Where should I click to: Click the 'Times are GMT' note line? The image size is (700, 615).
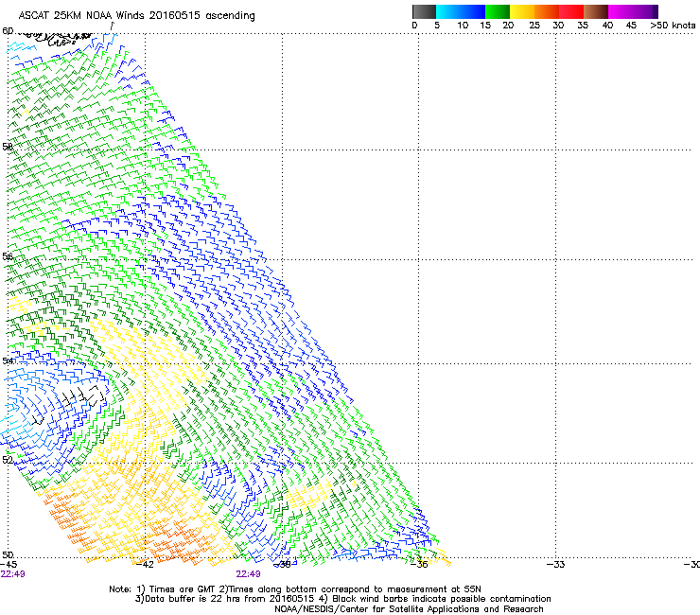point(295,589)
